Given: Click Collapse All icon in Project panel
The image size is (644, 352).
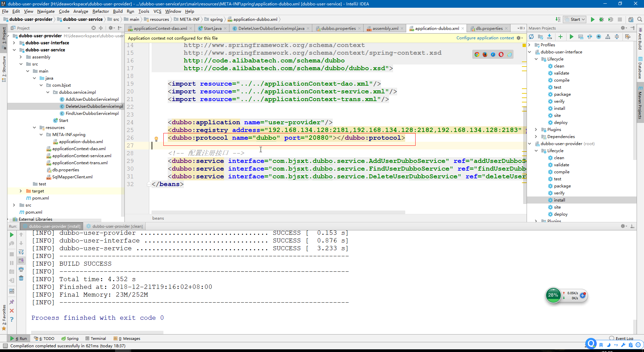Looking at the screenshot, I should [101, 28].
